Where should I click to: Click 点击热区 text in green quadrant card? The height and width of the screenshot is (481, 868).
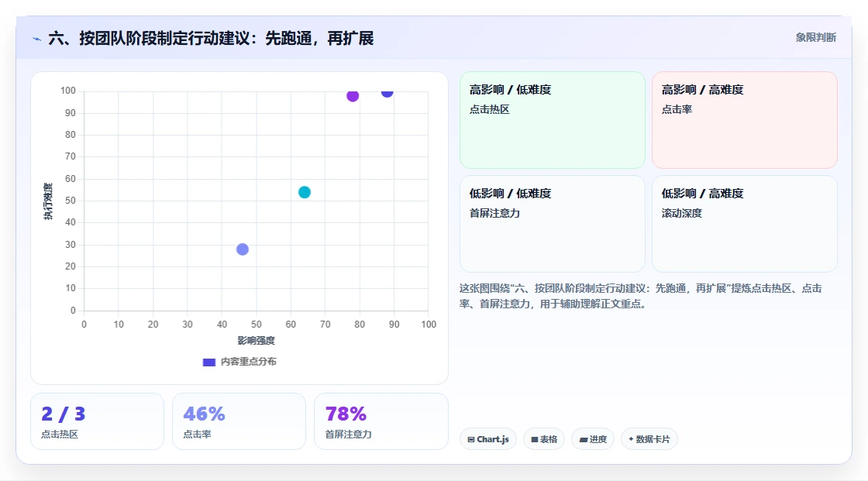(489, 109)
